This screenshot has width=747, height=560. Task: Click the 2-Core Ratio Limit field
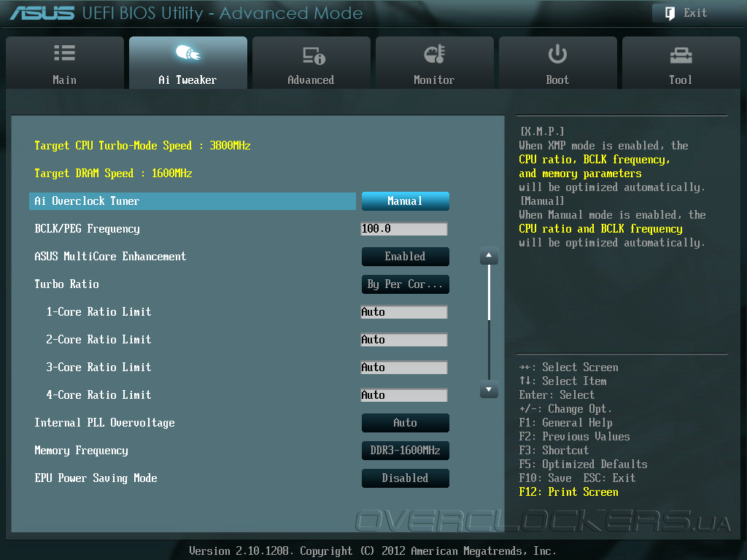404,340
